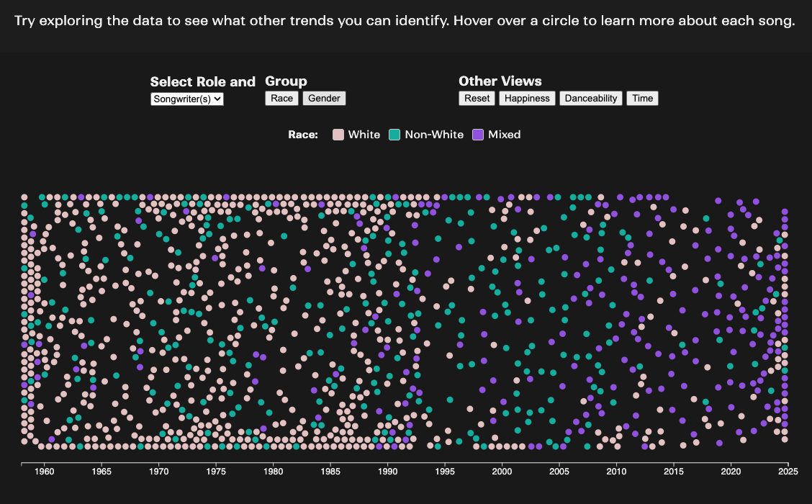Open the Songwriter(s) role dropdown
This screenshot has width=812, height=504.
[x=187, y=99]
